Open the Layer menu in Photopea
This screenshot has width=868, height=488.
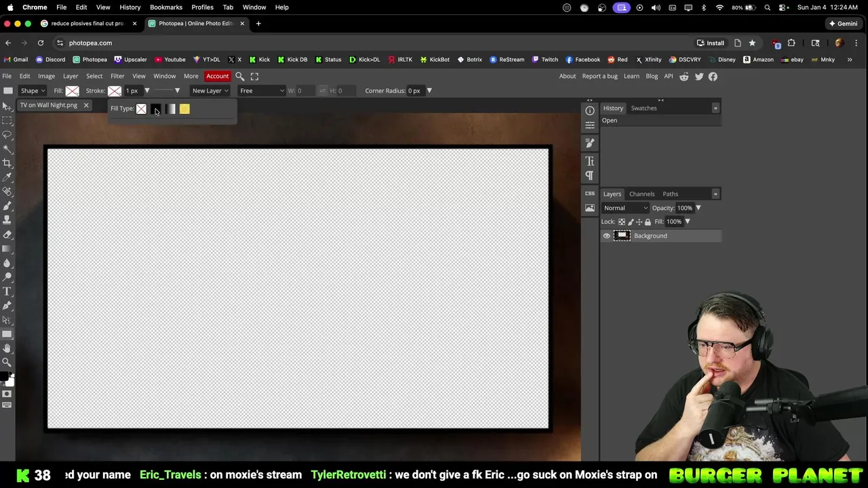point(71,76)
